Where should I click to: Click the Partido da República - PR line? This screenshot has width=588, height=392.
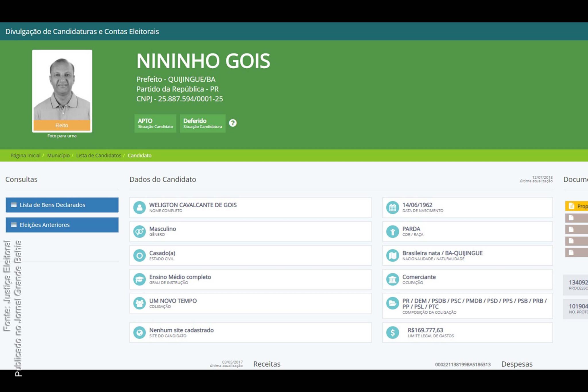(x=177, y=89)
